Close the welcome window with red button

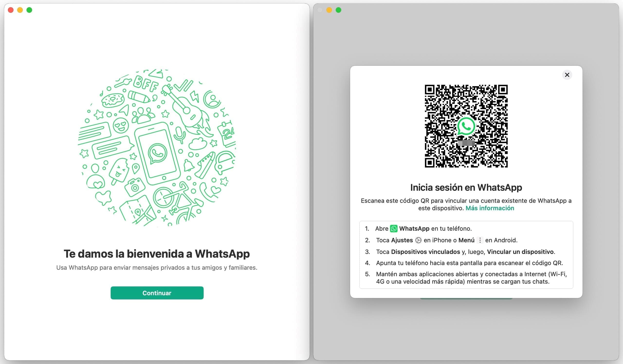[x=11, y=10]
